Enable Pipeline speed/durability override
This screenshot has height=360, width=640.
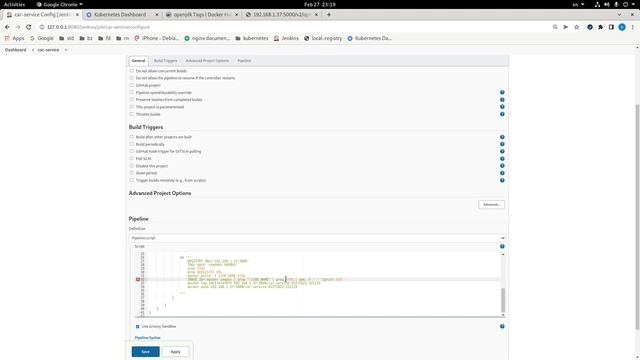(132, 93)
